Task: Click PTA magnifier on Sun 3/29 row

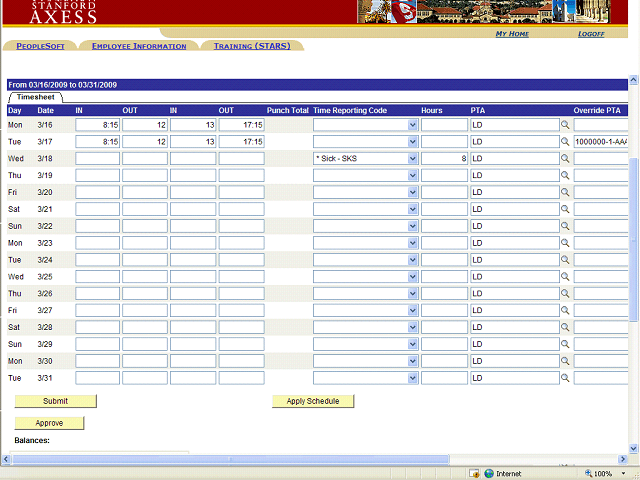Action: (565, 344)
